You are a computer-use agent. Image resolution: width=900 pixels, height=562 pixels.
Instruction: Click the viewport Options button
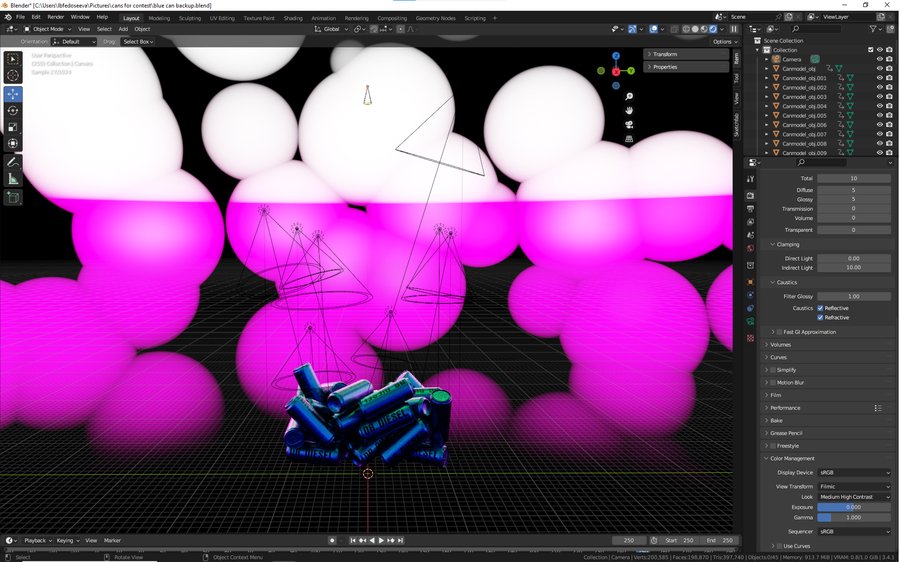[724, 42]
